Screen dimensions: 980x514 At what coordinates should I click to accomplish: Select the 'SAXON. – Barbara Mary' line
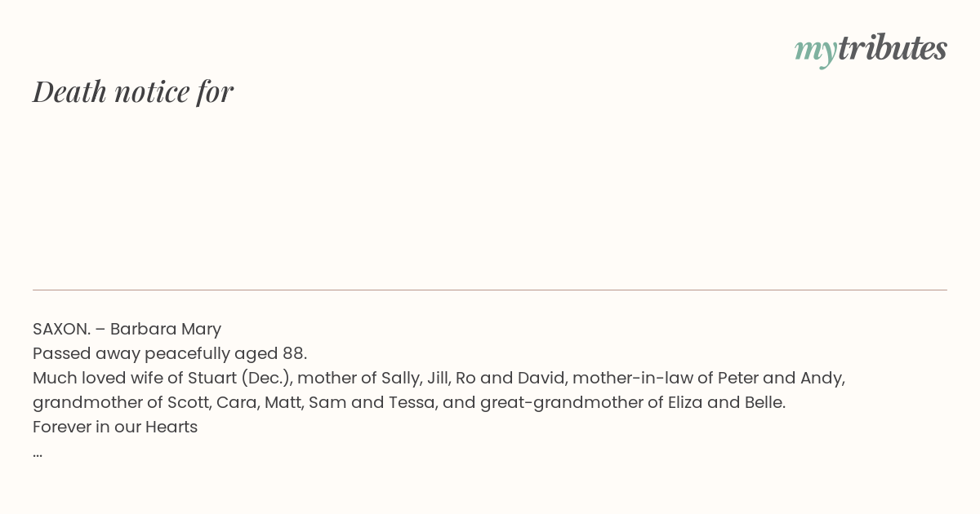click(127, 329)
